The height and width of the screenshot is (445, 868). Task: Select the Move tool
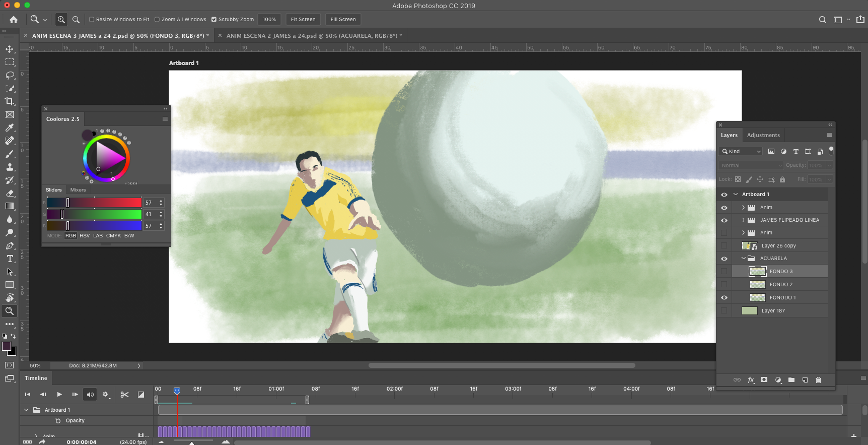(x=10, y=49)
